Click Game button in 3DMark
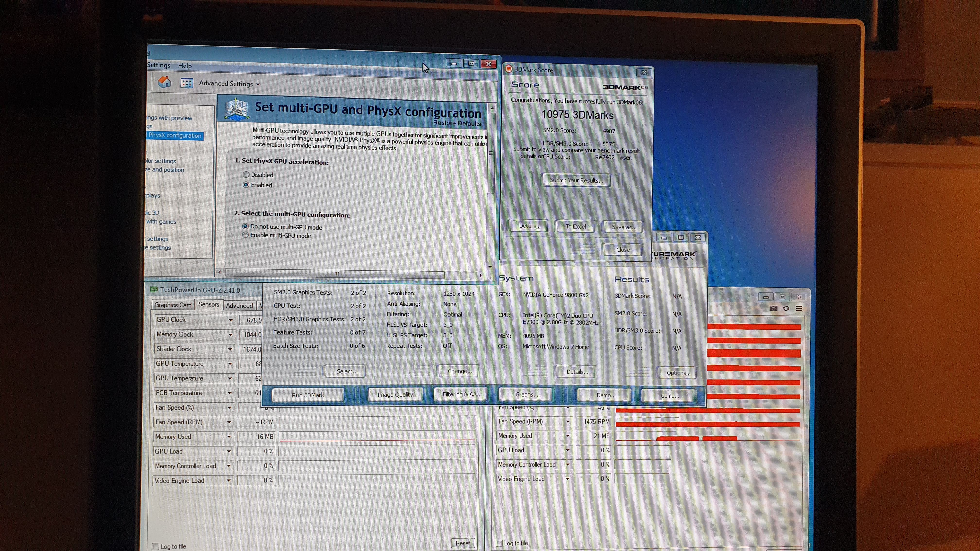The height and width of the screenshot is (551, 980). click(x=669, y=396)
